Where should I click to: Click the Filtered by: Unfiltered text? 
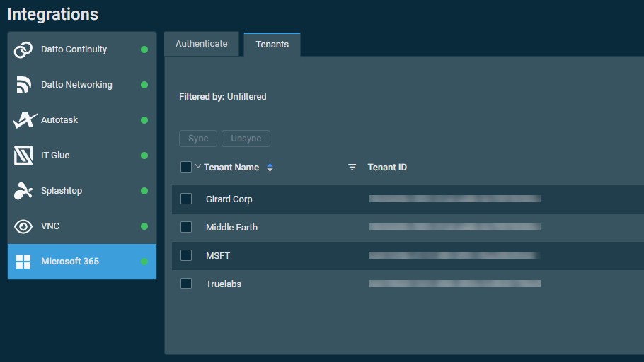pyautogui.click(x=223, y=96)
